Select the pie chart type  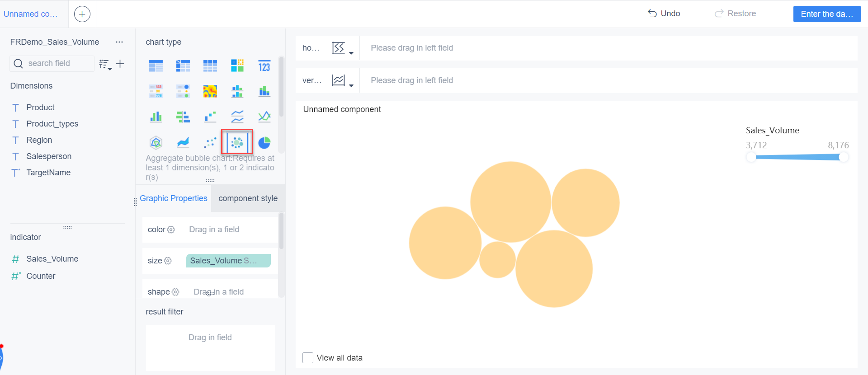coord(264,143)
